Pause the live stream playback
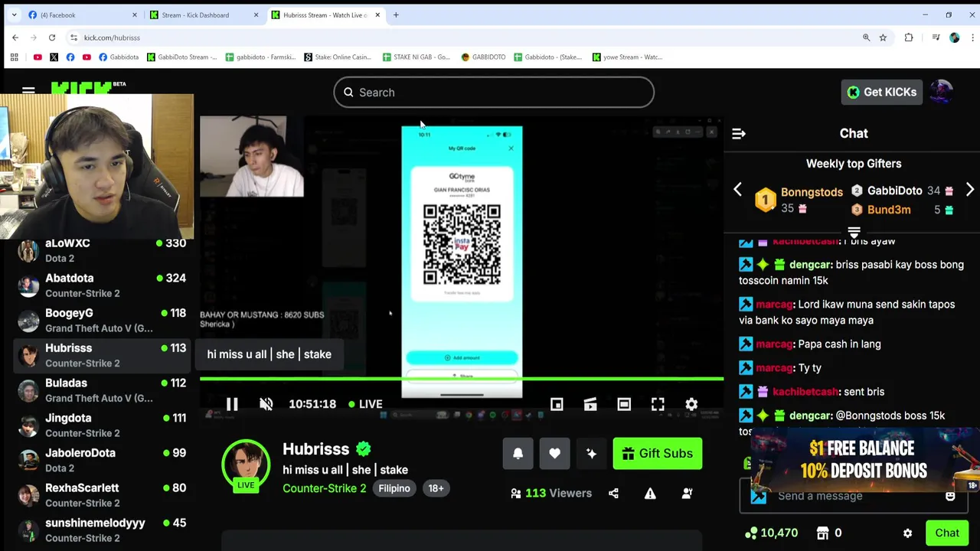This screenshot has height=551, width=980. 232,404
